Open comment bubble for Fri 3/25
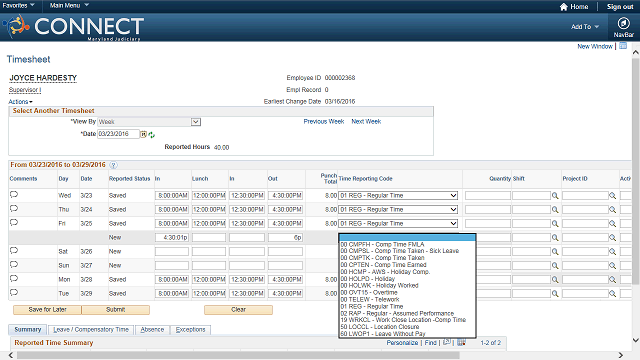The width and height of the screenshot is (640, 360). click(14, 223)
